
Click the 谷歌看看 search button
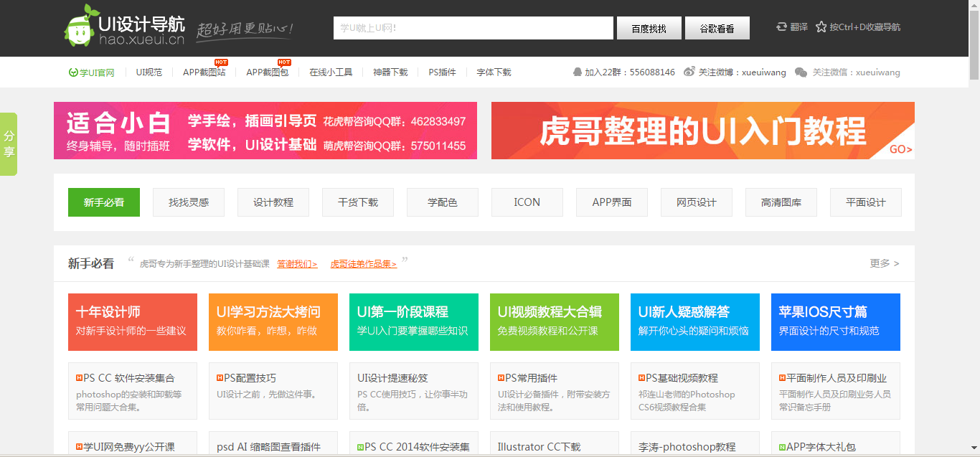point(717,28)
